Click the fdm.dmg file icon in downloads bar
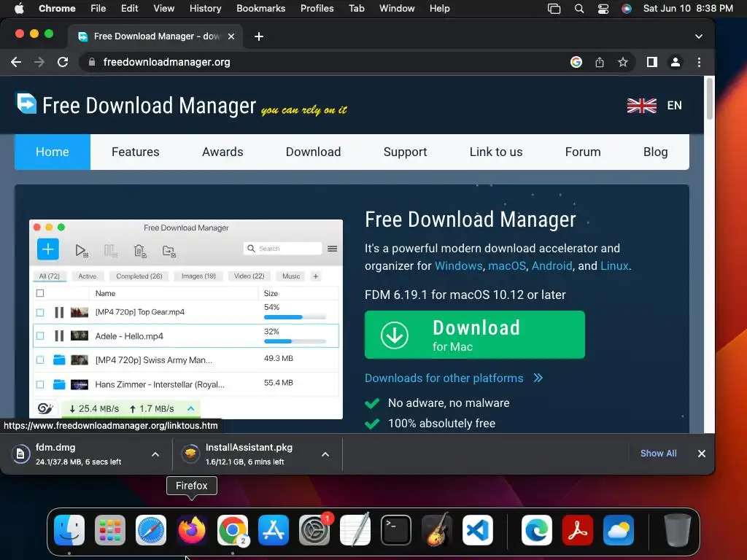 pyautogui.click(x=20, y=454)
